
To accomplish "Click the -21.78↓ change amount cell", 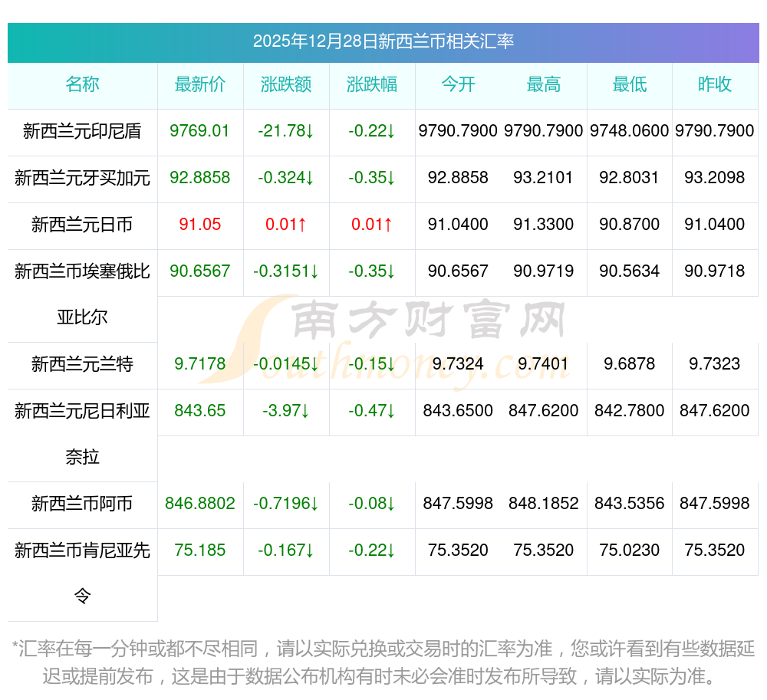I will click(x=286, y=131).
